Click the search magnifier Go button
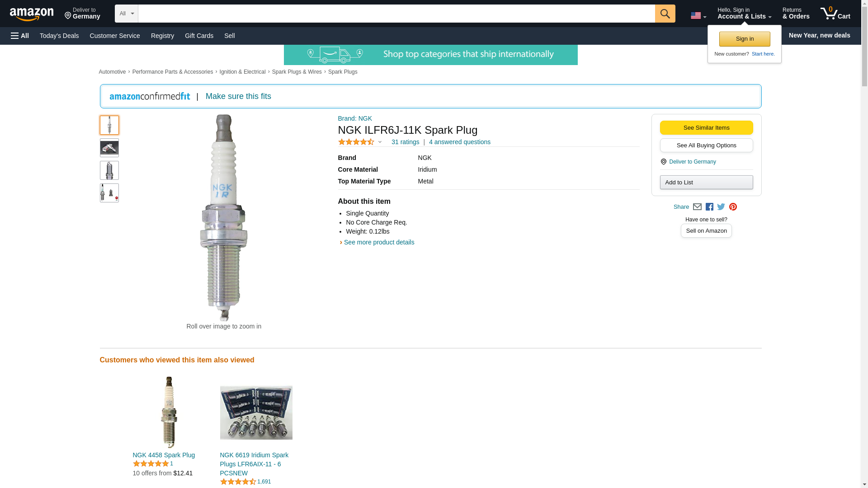This screenshot has height=488, width=868. tap(665, 14)
